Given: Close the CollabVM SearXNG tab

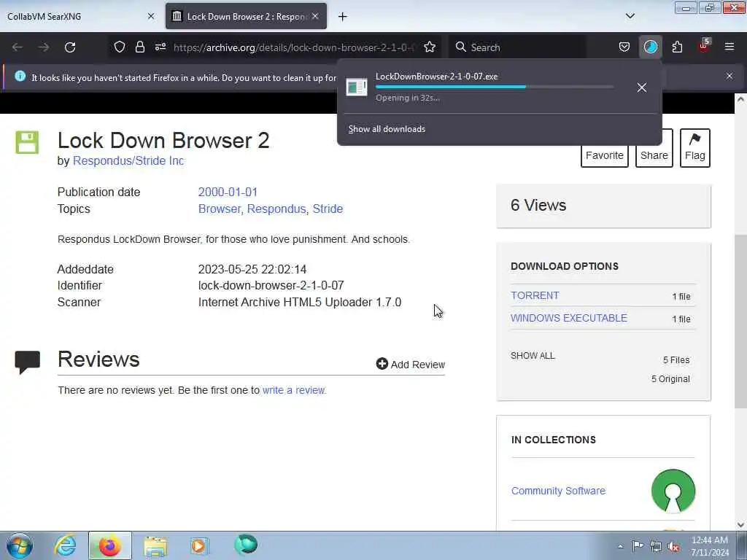Looking at the screenshot, I should point(151,16).
